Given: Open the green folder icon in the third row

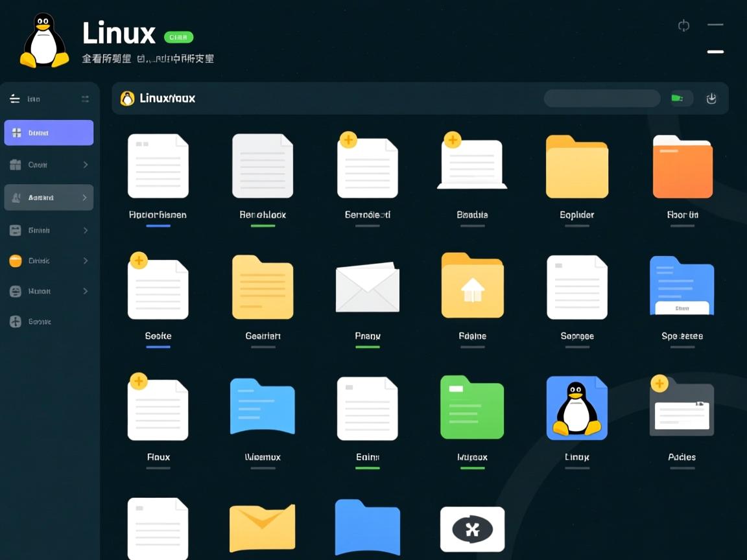Looking at the screenshot, I should point(472,408).
